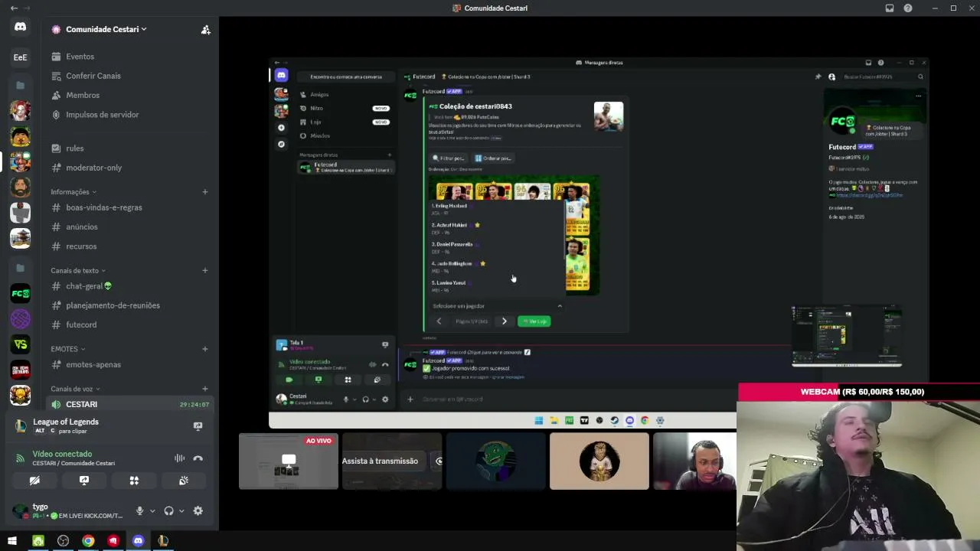Click share your screen button in voice panel
Viewport: 980px width, 551px height.
click(x=84, y=481)
